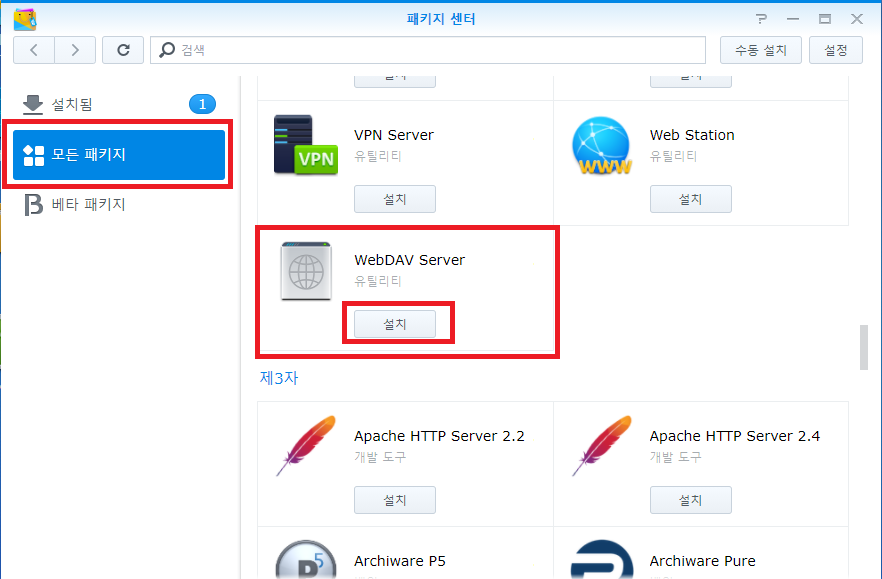Open the Archiware Pure title

coord(703,561)
